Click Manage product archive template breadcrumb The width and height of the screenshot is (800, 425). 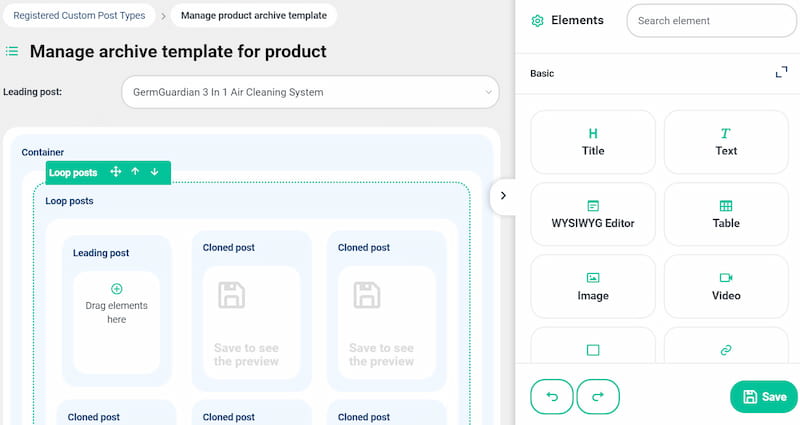254,15
